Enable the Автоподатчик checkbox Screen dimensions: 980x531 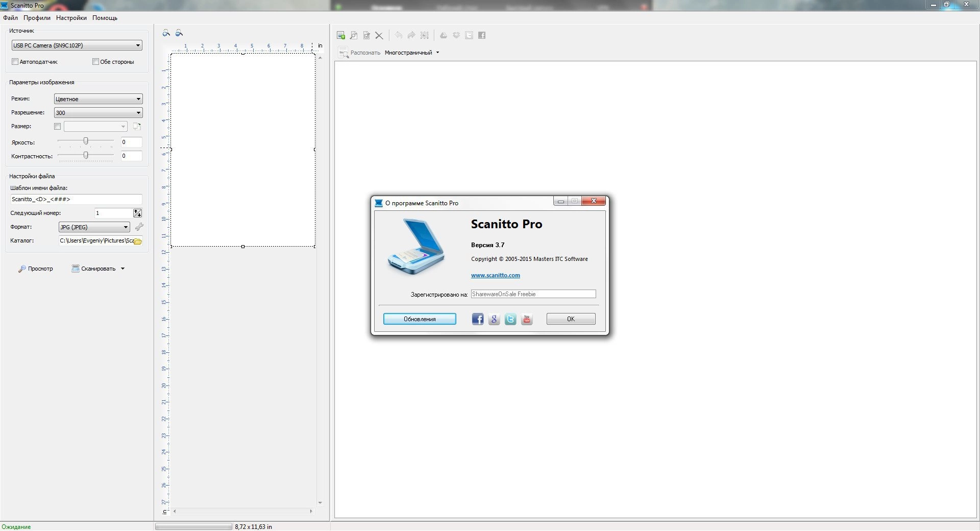click(15, 62)
